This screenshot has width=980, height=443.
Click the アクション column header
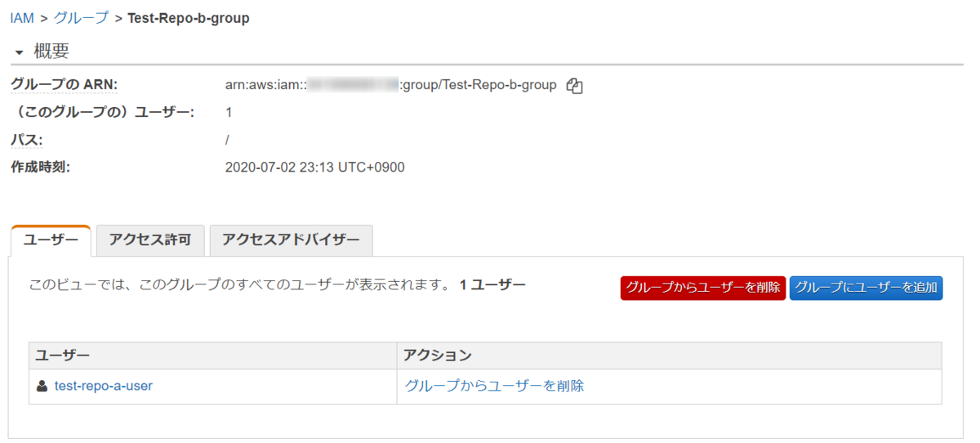click(x=670, y=356)
